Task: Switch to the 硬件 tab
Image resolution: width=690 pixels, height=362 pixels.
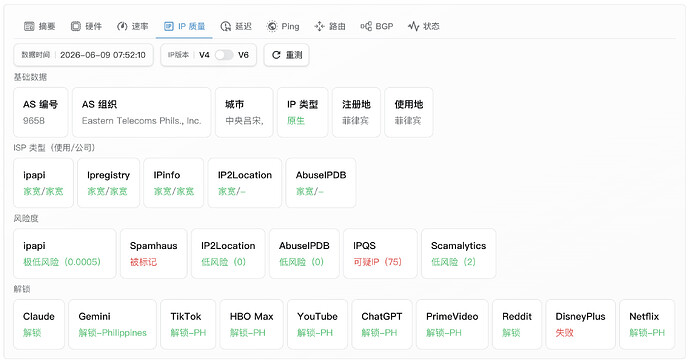Action: (x=86, y=26)
